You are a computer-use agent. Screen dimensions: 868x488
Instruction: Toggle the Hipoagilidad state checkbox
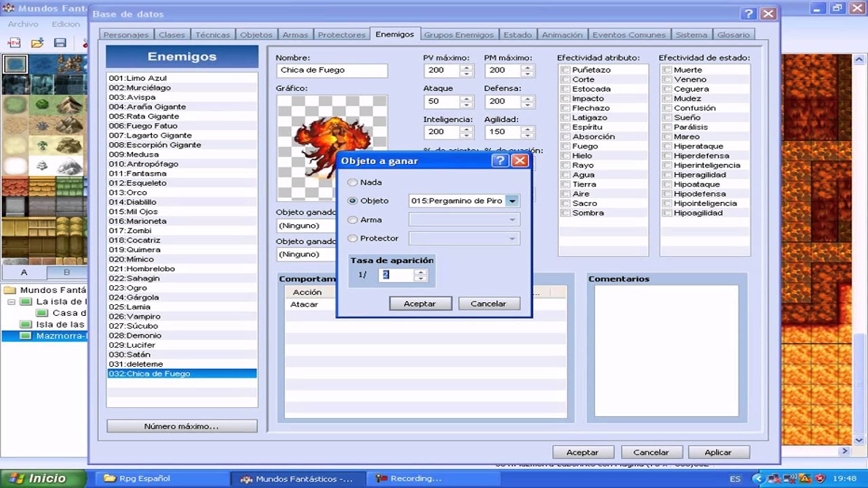pos(667,213)
